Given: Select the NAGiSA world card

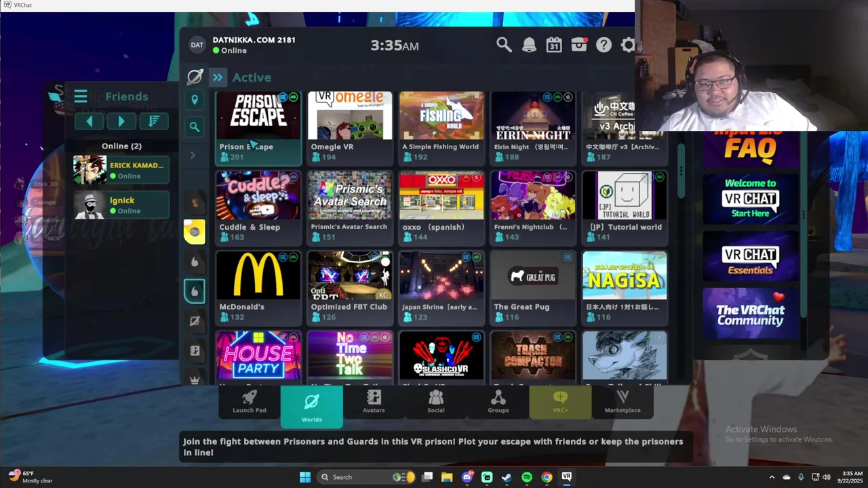Looking at the screenshot, I should click(625, 287).
